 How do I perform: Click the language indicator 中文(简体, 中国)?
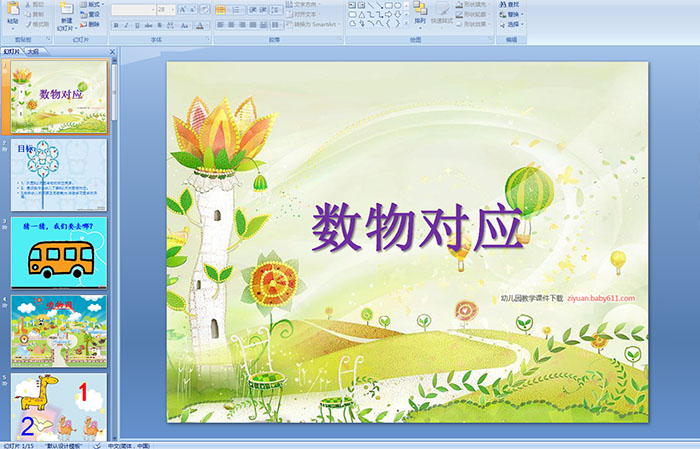tap(129, 446)
